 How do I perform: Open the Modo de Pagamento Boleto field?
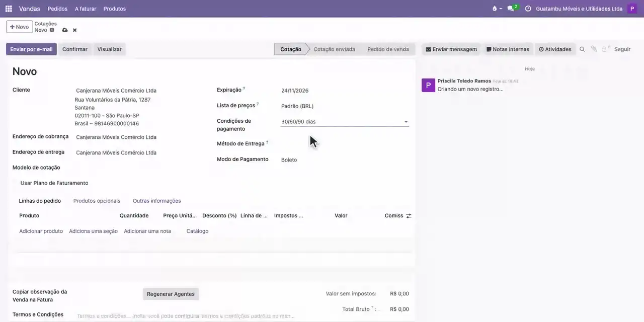click(x=345, y=160)
